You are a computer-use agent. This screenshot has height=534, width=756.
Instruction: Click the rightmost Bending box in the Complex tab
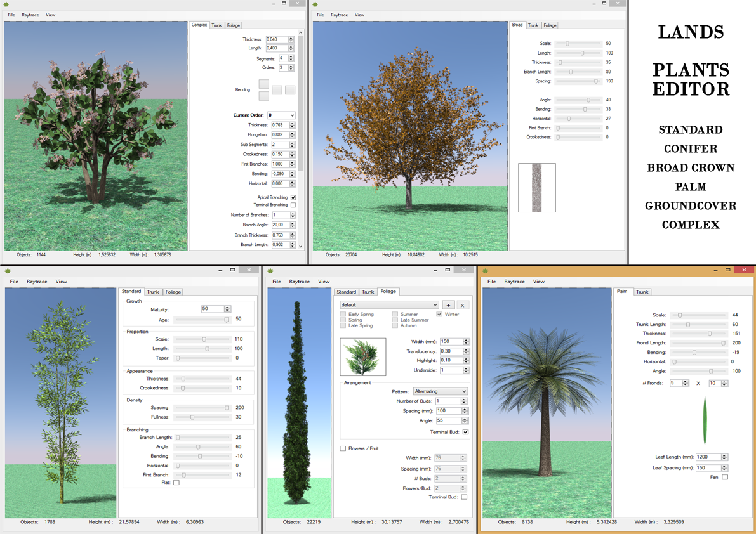[289, 90]
